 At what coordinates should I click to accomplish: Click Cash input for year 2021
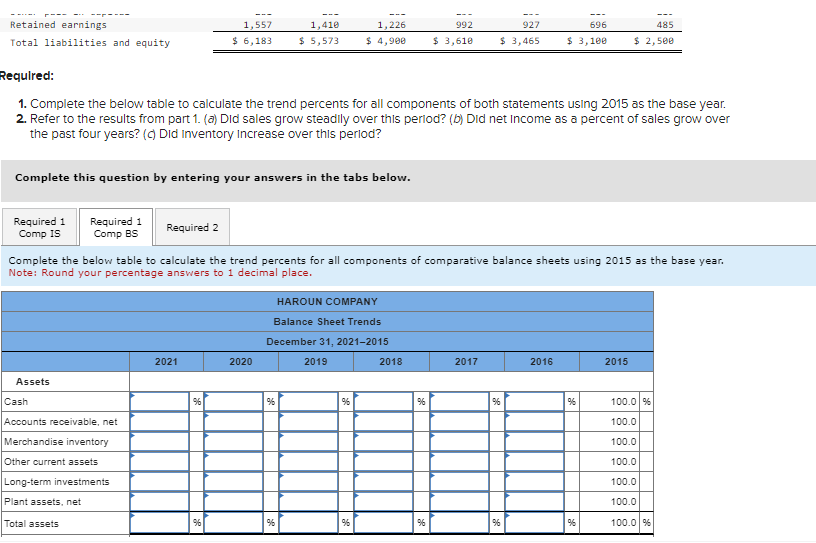[159, 401]
